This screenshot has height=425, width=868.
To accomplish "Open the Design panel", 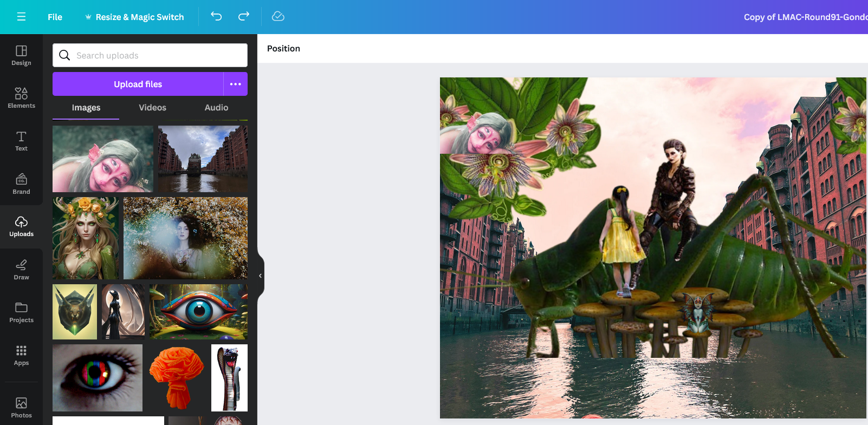I will (21, 56).
